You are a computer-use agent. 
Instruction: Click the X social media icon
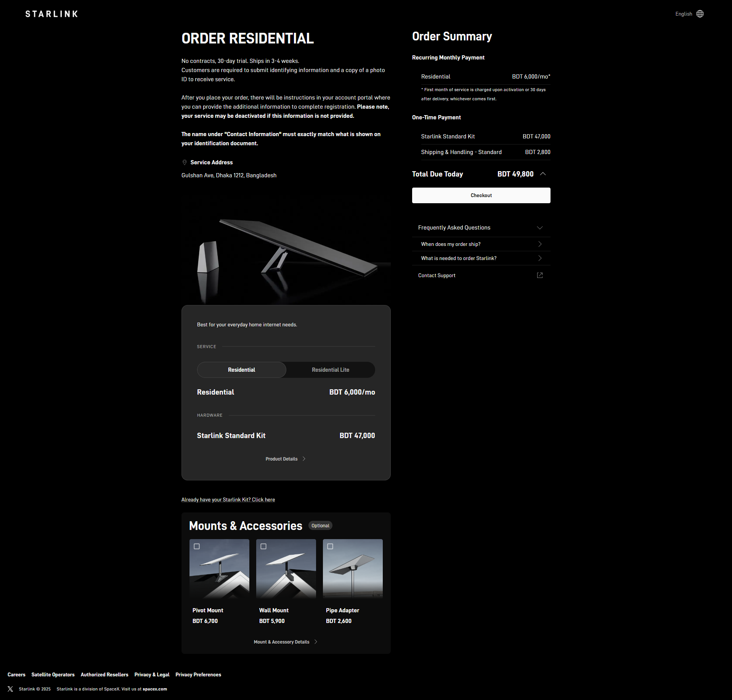tap(10, 689)
